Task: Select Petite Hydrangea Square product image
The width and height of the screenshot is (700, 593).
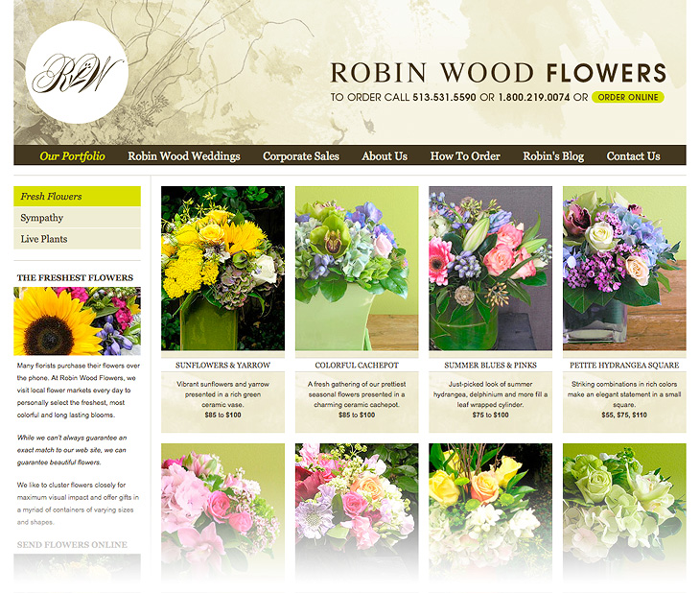Action: click(624, 269)
